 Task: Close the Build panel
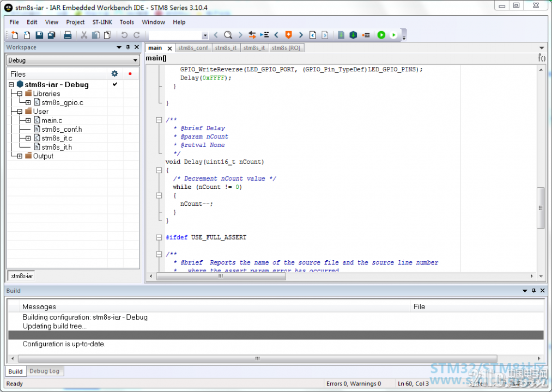[543, 291]
